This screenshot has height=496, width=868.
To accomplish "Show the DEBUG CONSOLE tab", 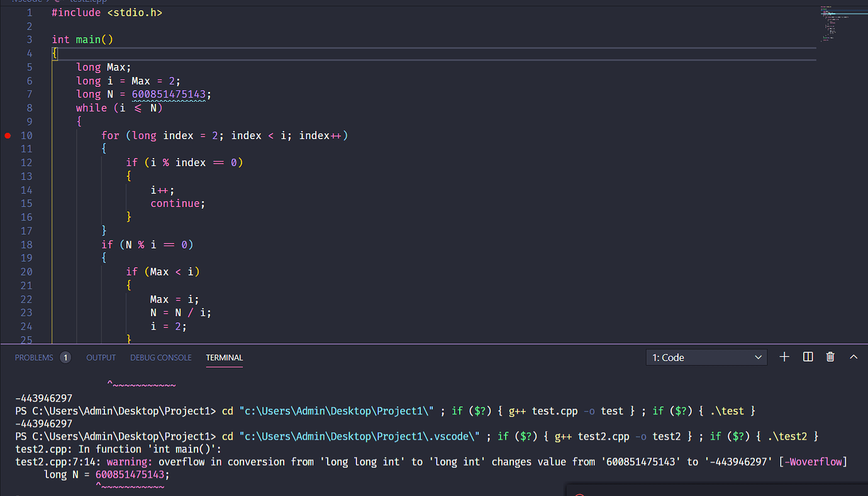I will coord(160,358).
